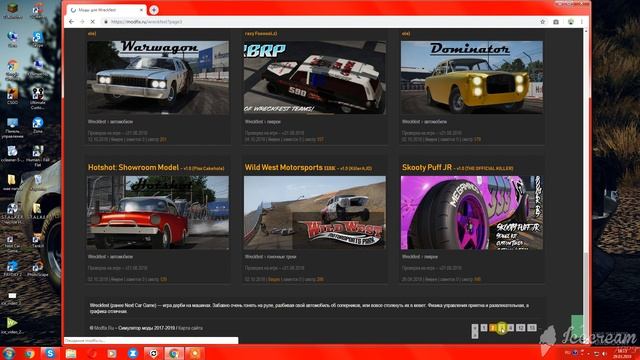Open the Human Fall Flat desktop shortcut
Image resolution: width=640 pixels, height=360 pixels.
(38, 156)
